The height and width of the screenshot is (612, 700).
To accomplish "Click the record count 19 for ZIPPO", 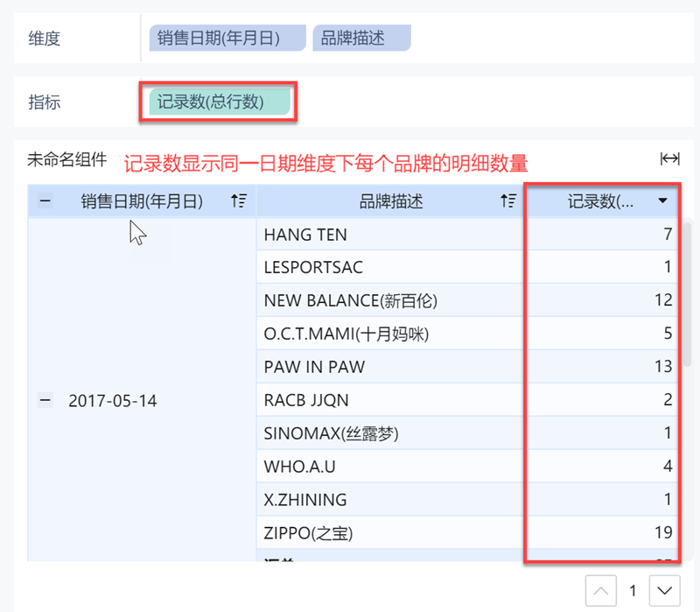I will click(x=663, y=532).
